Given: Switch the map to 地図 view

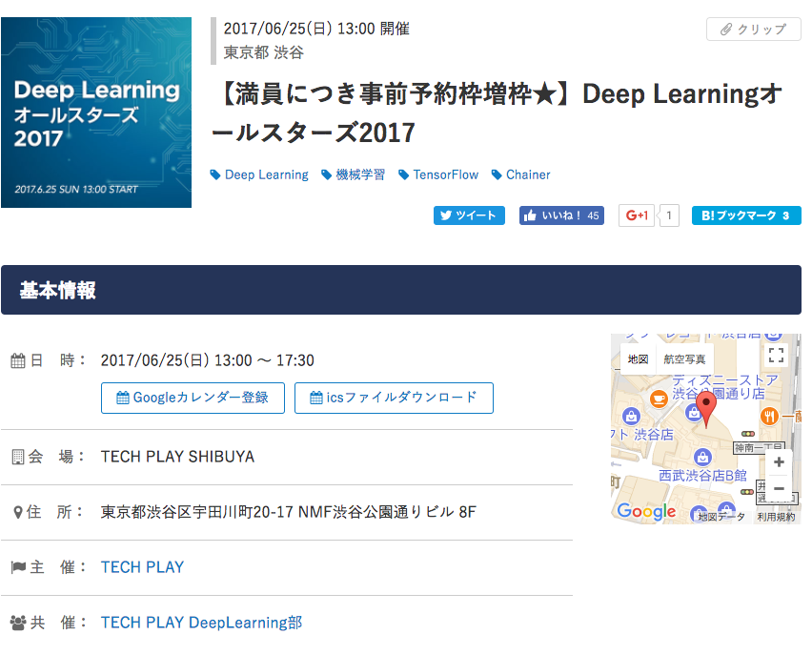Looking at the screenshot, I should point(638,359).
